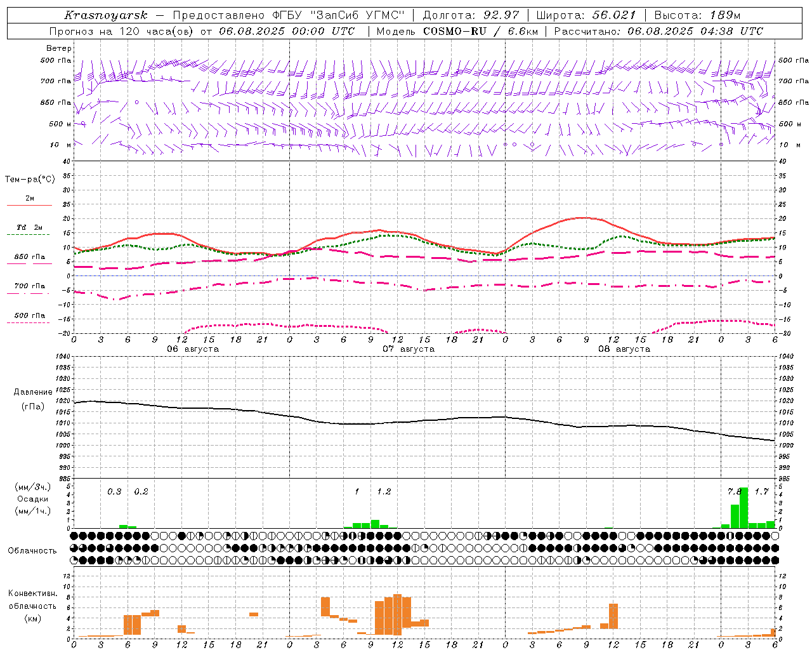Viewport: 812px width, 650px height.
Task: Click the "Осадки" precipitation label
Action: click(x=32, y=499)
